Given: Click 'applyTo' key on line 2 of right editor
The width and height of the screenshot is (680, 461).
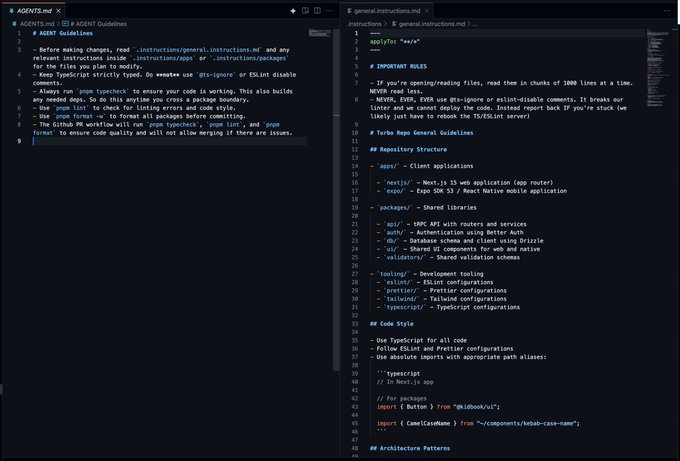Looking at the screenshot, I should [382, 42].
